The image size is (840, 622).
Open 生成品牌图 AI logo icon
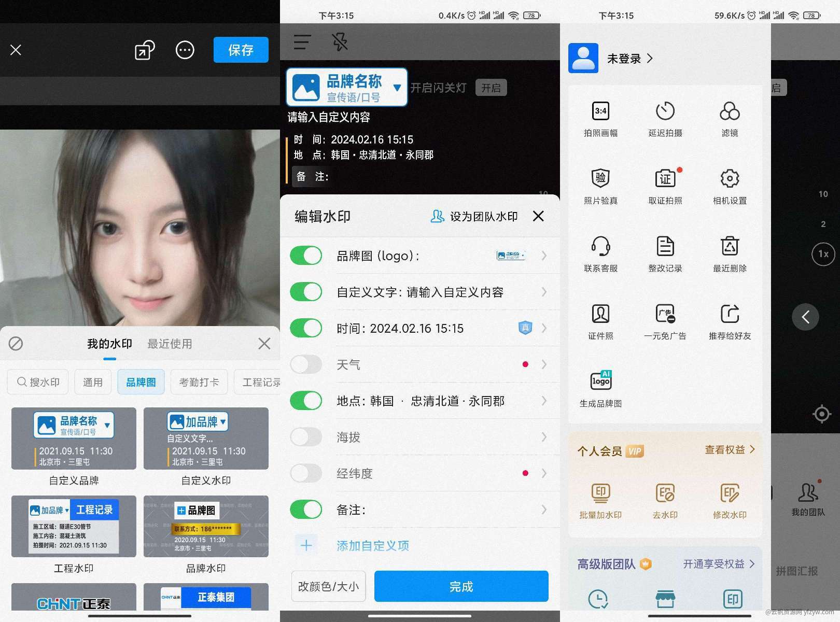[600, 380]
